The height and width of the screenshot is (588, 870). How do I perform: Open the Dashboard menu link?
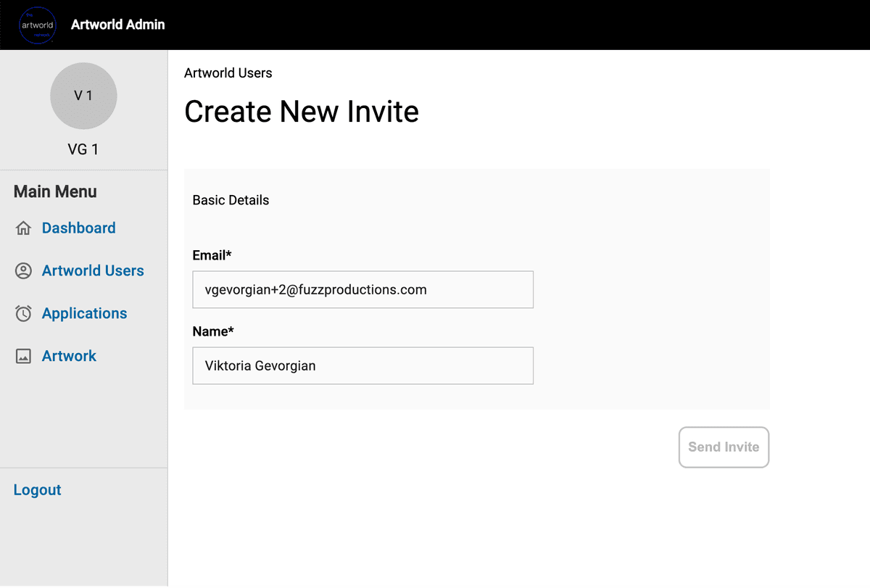(78, 228)
